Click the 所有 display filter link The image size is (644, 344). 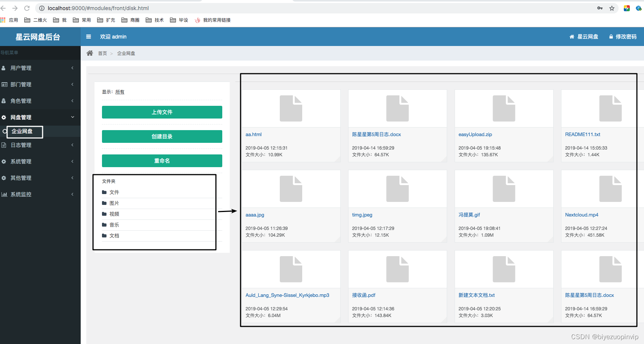click(120, 92)
